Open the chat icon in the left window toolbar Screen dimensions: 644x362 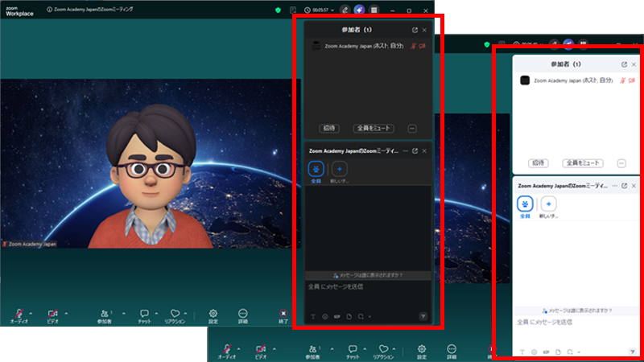coord(144,314)
